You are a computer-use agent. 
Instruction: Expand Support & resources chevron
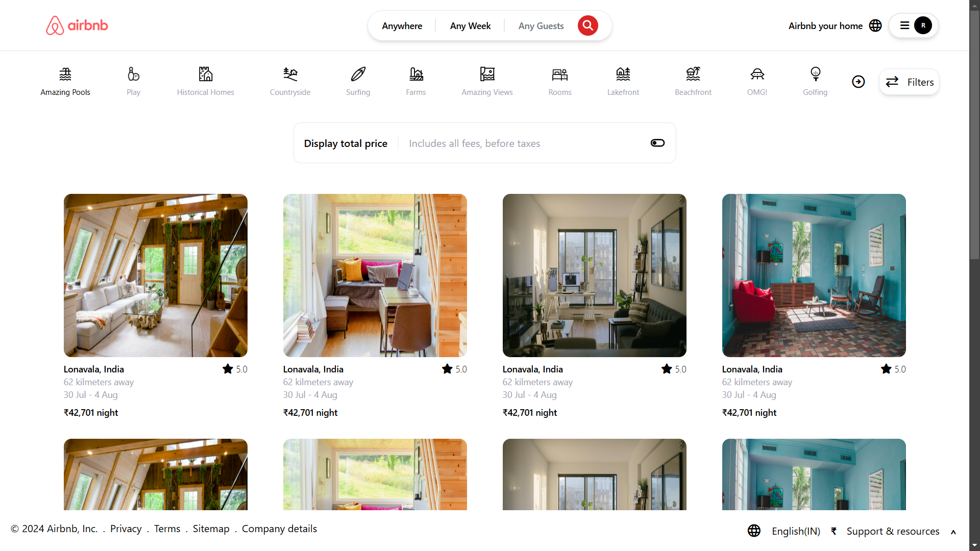[953, 532]
